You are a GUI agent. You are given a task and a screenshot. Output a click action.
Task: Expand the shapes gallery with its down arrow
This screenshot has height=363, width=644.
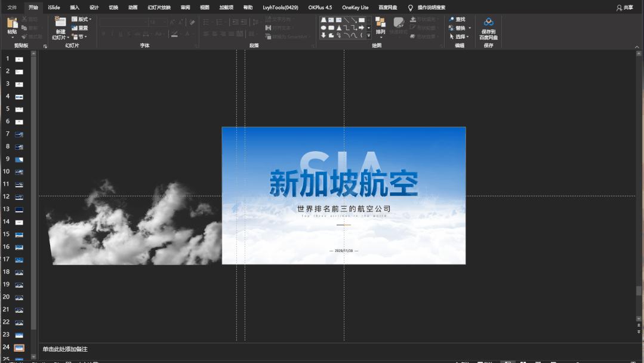coord(368,35)
